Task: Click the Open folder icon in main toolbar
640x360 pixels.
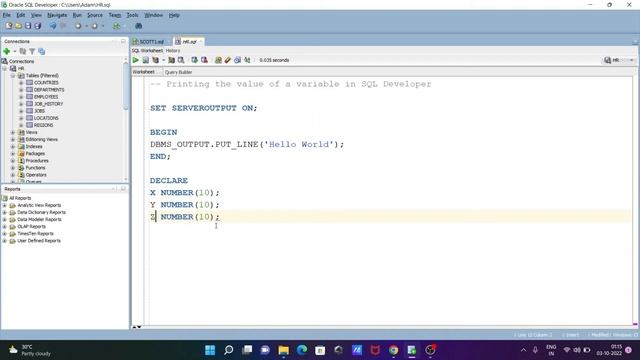Action: click(x=18, y=26)
